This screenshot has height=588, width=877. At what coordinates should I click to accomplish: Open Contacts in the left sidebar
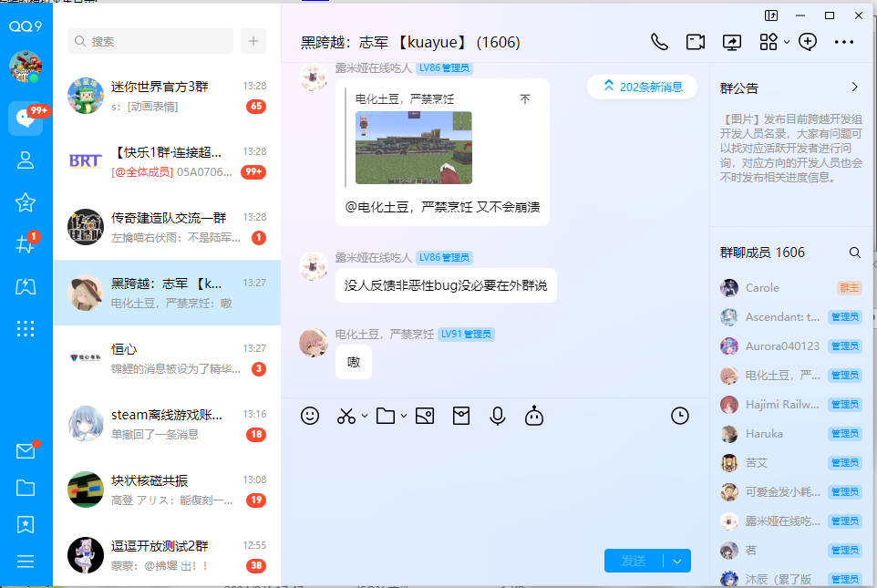pyautogui.click(x=26, y=160)
